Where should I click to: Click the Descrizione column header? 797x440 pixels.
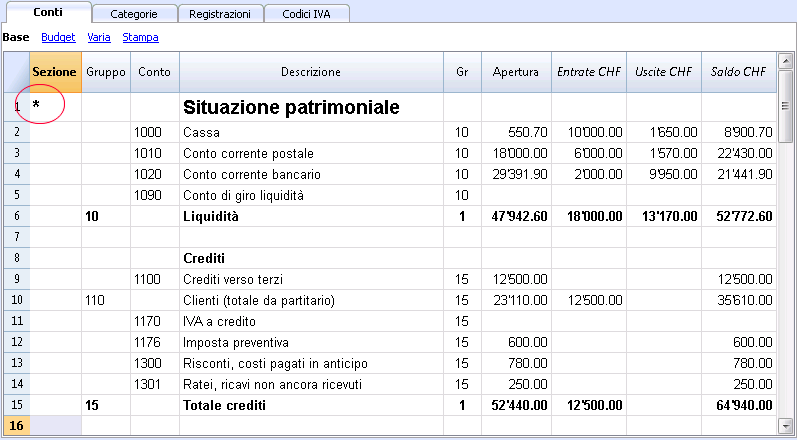point(311,72)
